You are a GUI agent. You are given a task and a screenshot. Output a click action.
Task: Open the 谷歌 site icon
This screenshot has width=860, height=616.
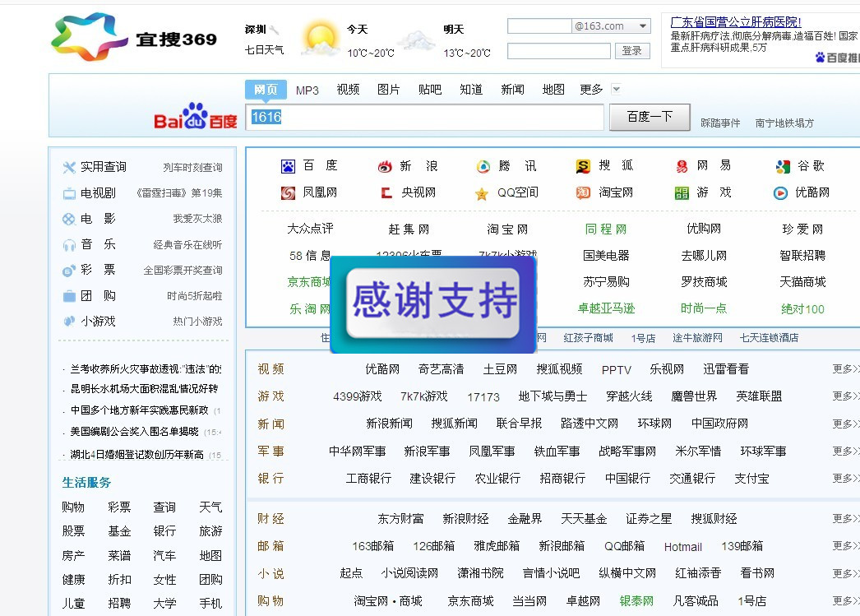click(x=783, y=166)
